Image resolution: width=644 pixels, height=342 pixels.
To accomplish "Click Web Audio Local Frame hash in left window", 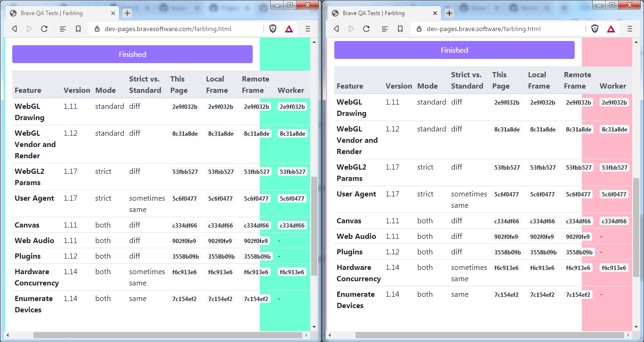I will click(x=220, y=241).
